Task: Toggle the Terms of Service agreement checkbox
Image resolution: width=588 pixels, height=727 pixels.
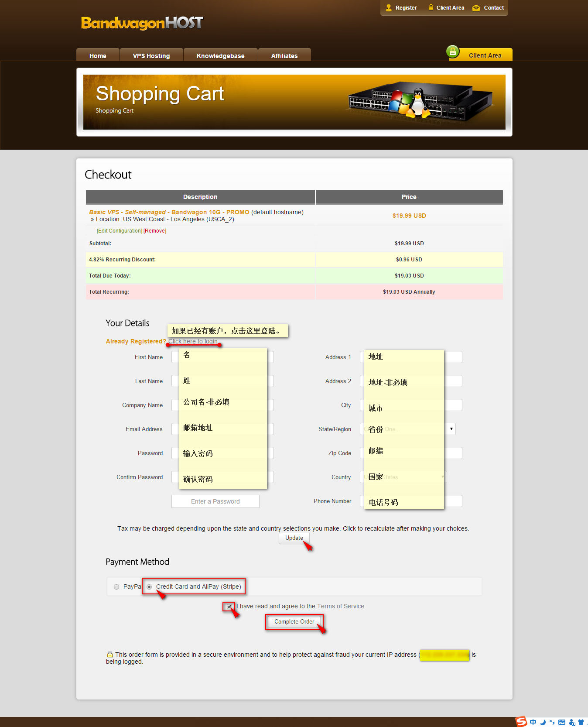Action: (229, 607)
